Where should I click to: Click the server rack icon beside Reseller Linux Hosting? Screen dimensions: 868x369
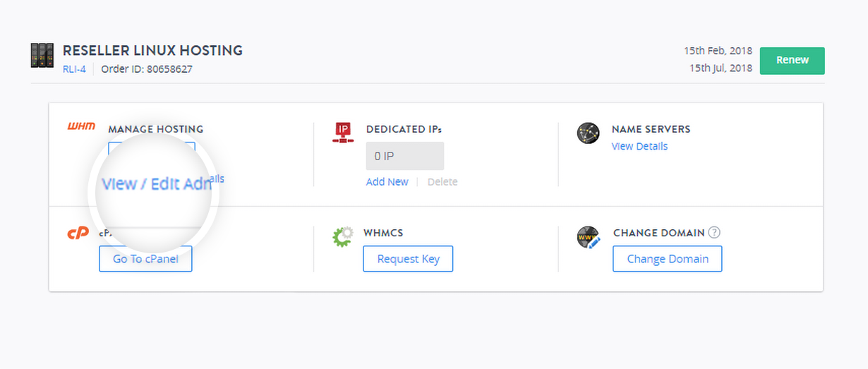tap(42, 55)
